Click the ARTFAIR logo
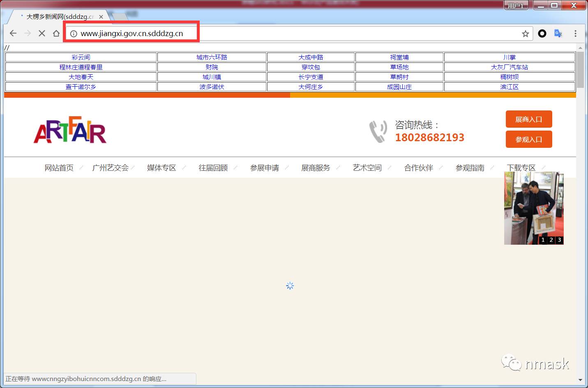 pyautogui.click(x=70, y=130)
